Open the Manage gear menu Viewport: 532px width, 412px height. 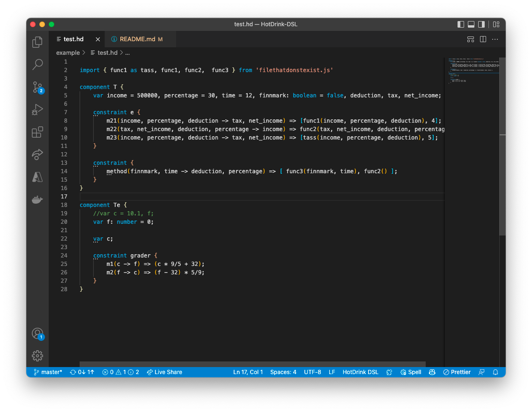(x=37, y=356)
